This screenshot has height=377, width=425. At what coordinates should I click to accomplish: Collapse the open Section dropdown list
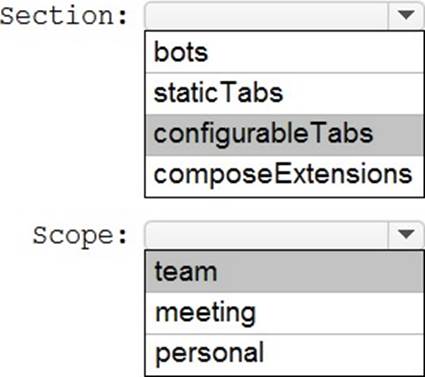click(406, 16)
